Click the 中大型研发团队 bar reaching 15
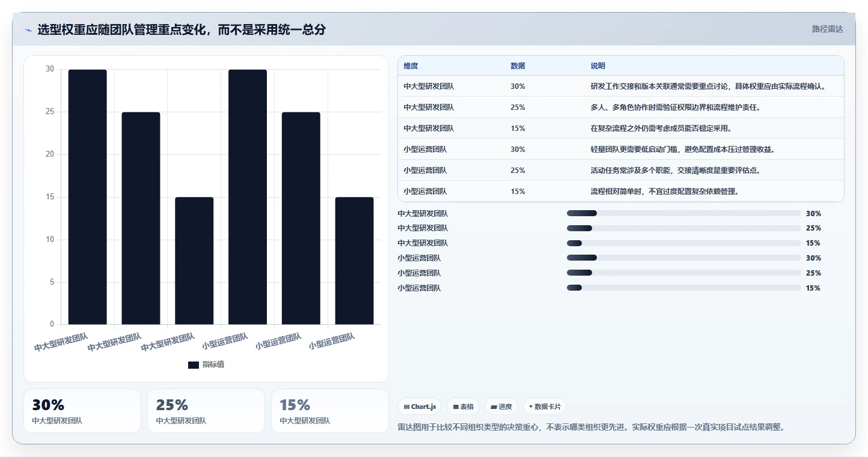Viewport: 868px width, 457px height. [194, 261]
